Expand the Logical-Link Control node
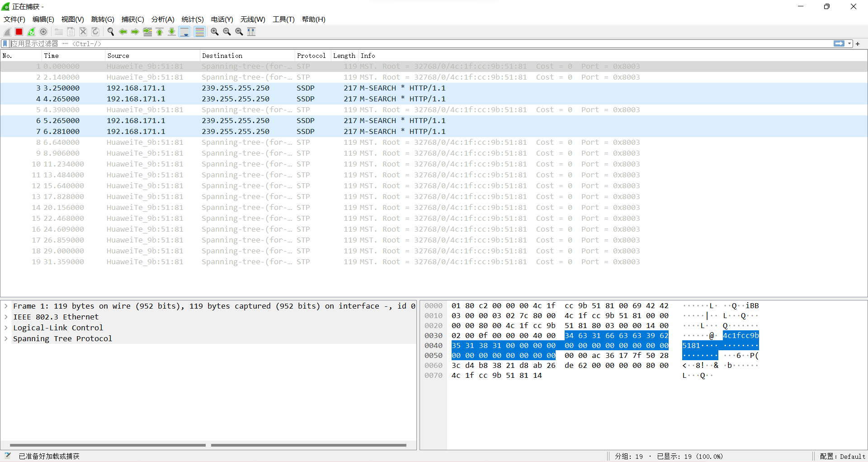This screenshot has width=868, height=462. tap(6, 328)
